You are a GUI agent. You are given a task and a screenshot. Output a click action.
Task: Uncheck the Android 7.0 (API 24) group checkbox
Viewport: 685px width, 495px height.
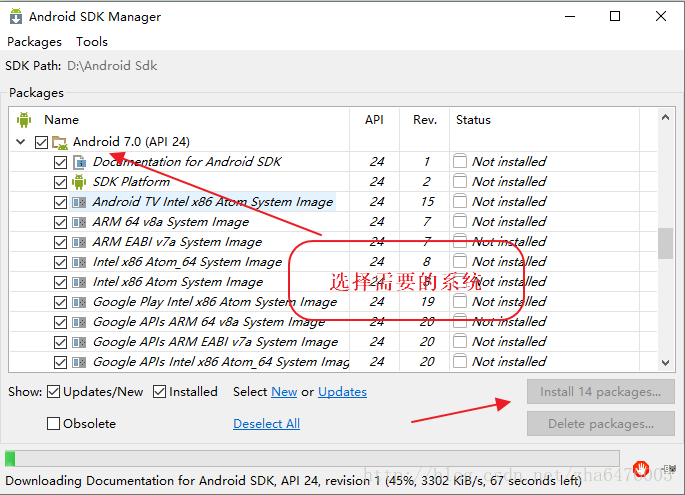[42, 142]
